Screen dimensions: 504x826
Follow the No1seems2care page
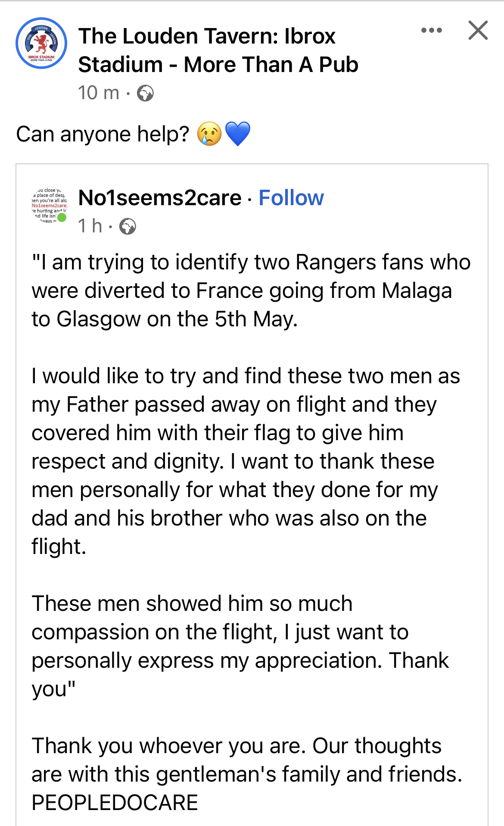[x=291, y=198]
